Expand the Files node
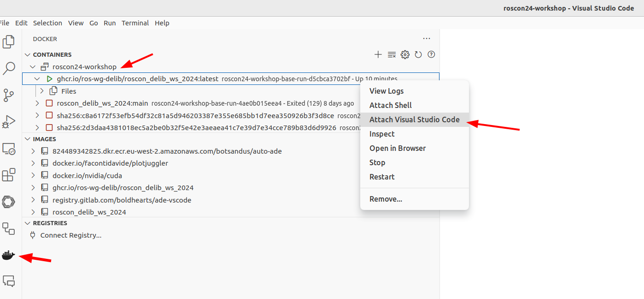The width and height of the screenshot is (644, 299). click(42, 91)
